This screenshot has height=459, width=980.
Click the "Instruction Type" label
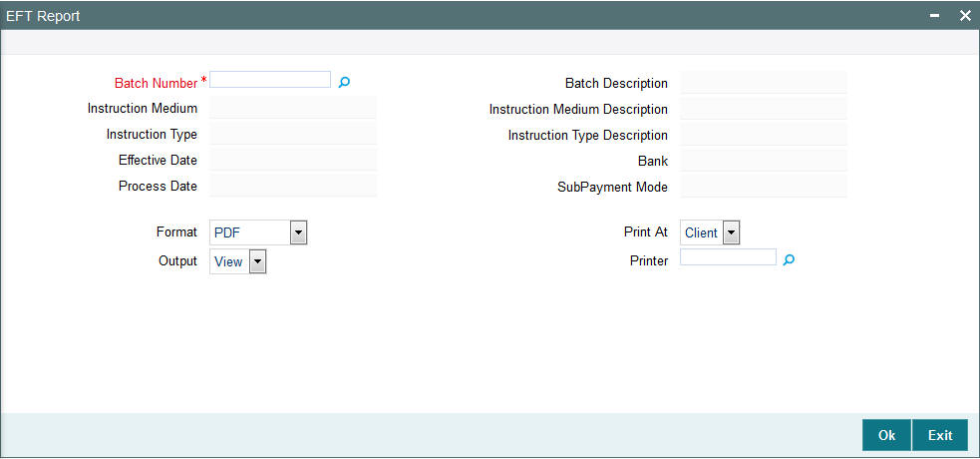tap(152, 135)
